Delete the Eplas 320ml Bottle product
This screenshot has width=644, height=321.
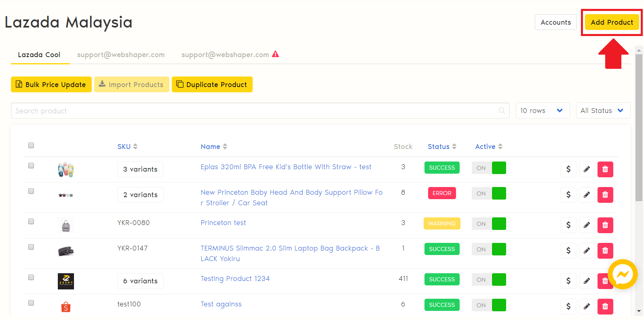click(x=605, y=169)
